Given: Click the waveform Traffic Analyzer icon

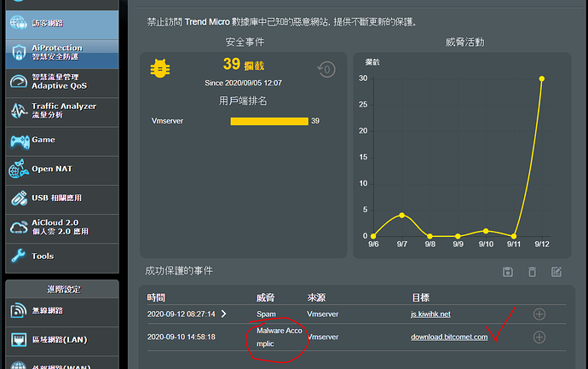Looking at the screenshot, I should (x=19, y=111).
